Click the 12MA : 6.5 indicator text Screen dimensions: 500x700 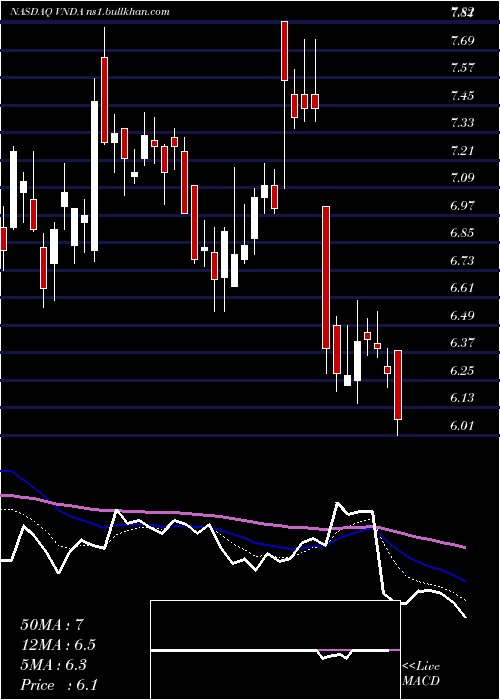click(x=58, y=645)
